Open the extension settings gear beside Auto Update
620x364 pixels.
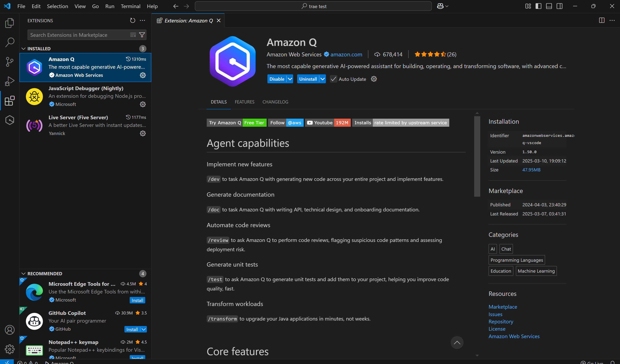pyautogui.click(x=374, y=79)
